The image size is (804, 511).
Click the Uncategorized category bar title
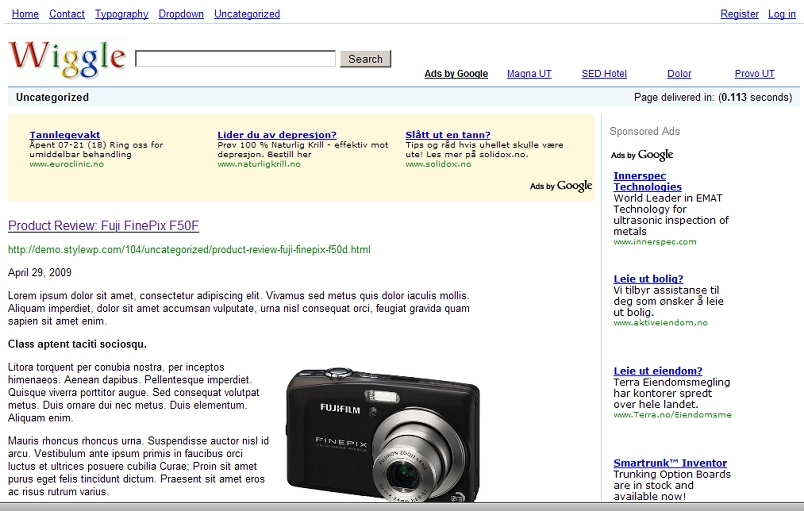coord(52,97)
